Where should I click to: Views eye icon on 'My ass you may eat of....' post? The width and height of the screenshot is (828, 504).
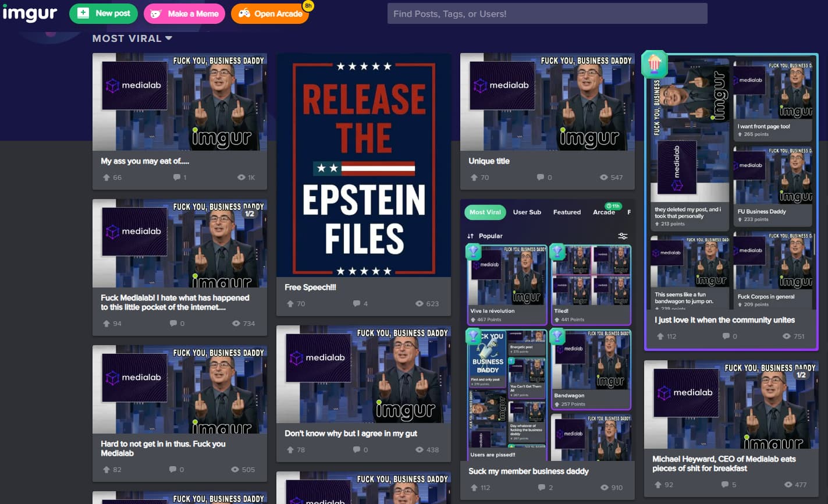click(241, 178)
